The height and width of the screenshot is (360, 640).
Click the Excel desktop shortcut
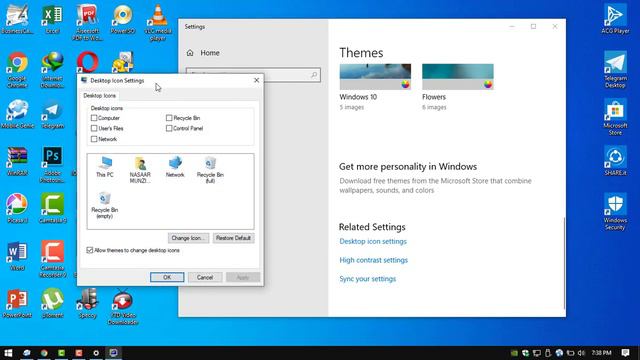[52, 19]
